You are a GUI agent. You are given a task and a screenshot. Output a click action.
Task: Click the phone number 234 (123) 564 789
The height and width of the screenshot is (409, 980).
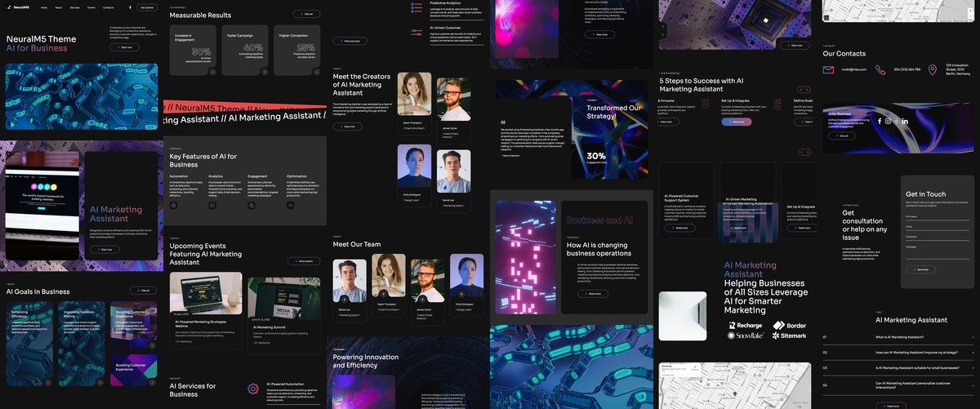click(x=906, y=70)
